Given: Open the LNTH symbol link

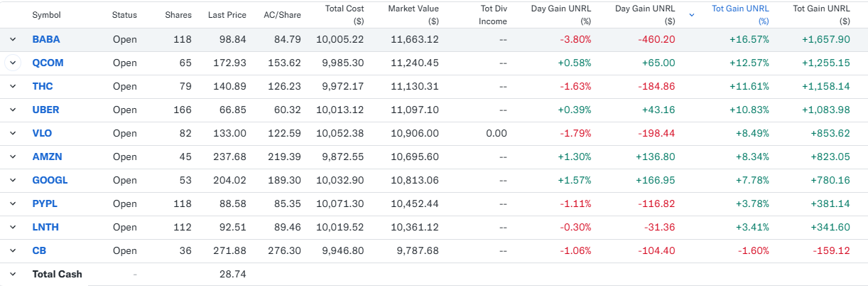Looking at the screenshot, I should tap(45, 228).
